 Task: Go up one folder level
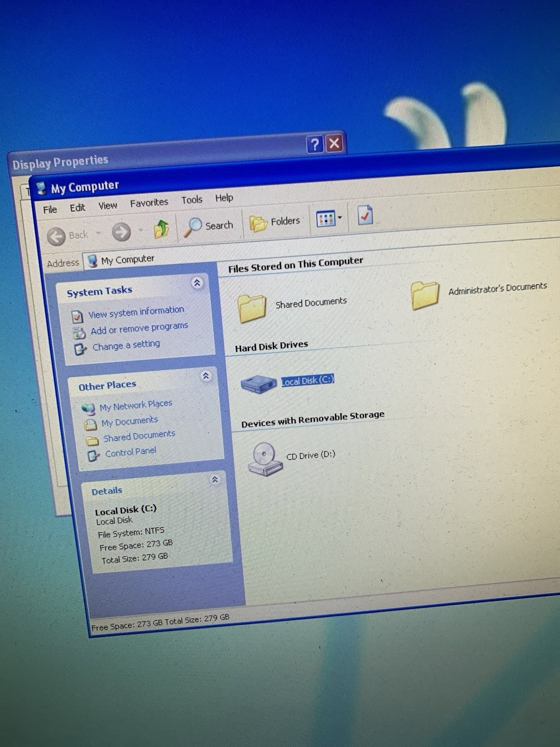161,229
